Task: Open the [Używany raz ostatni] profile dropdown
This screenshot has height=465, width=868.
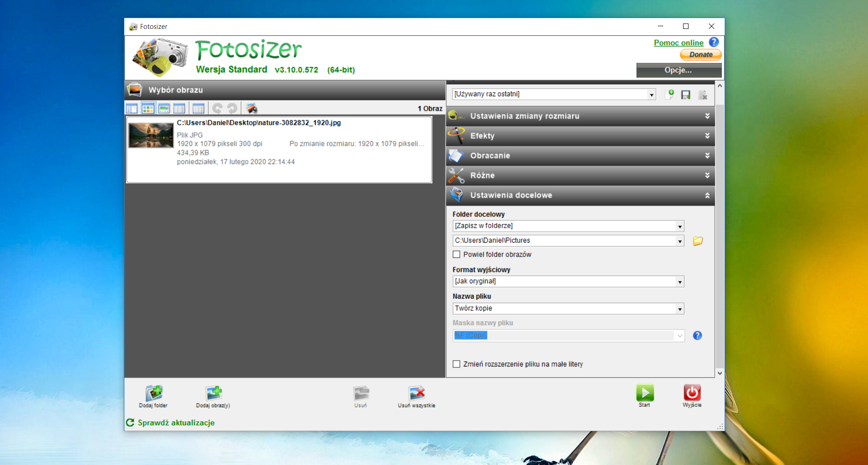Action: pos(651,95)
